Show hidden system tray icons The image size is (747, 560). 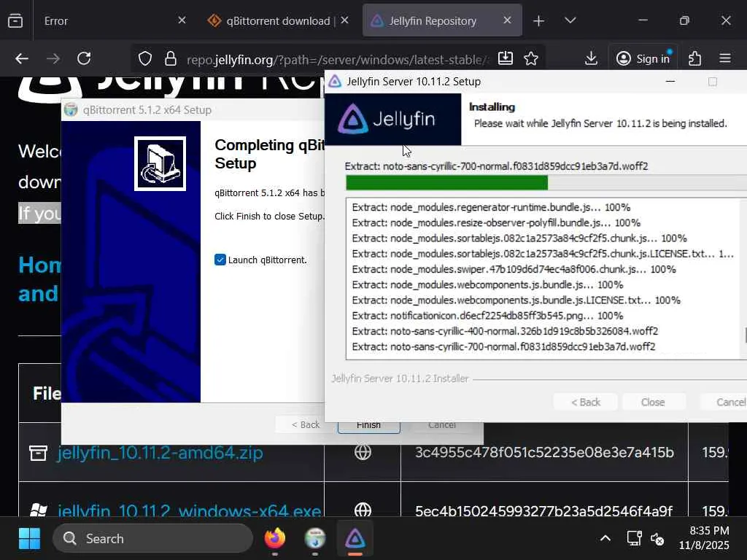[605, 539]
